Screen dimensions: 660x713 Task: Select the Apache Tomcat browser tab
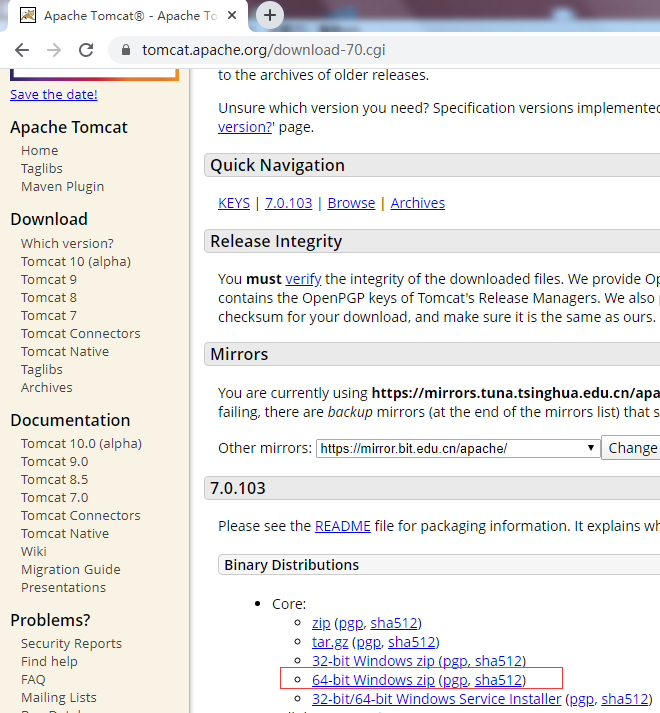click(127, 16)
